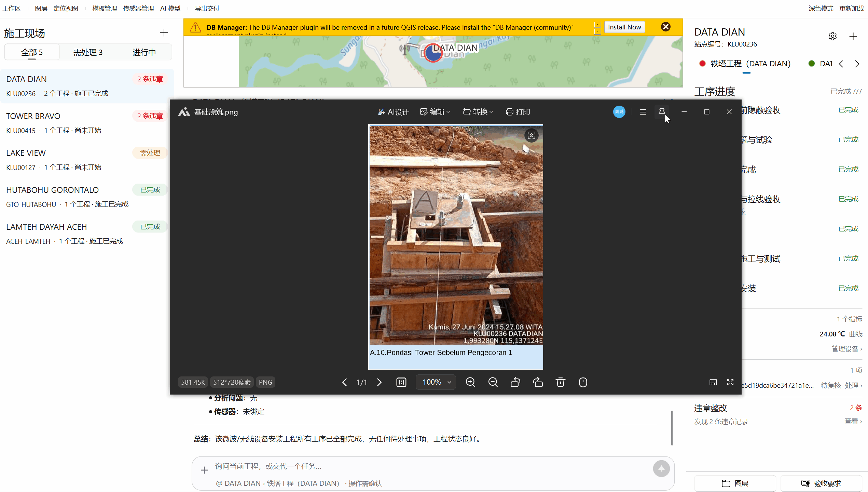Select the TOWER BRAVO site row
Image resolution: width=868 pixels, height=492 pixels.
(87, 123)
